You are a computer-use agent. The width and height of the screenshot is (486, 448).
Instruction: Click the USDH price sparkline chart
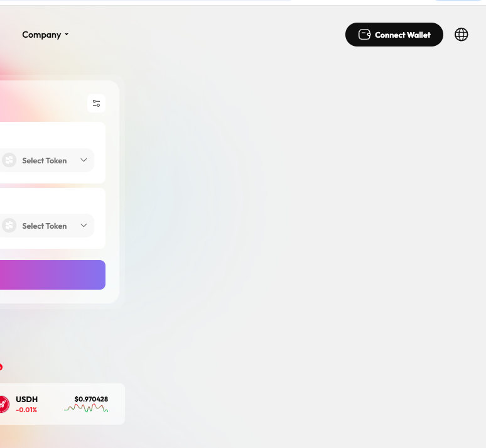[x=86, y=408]
